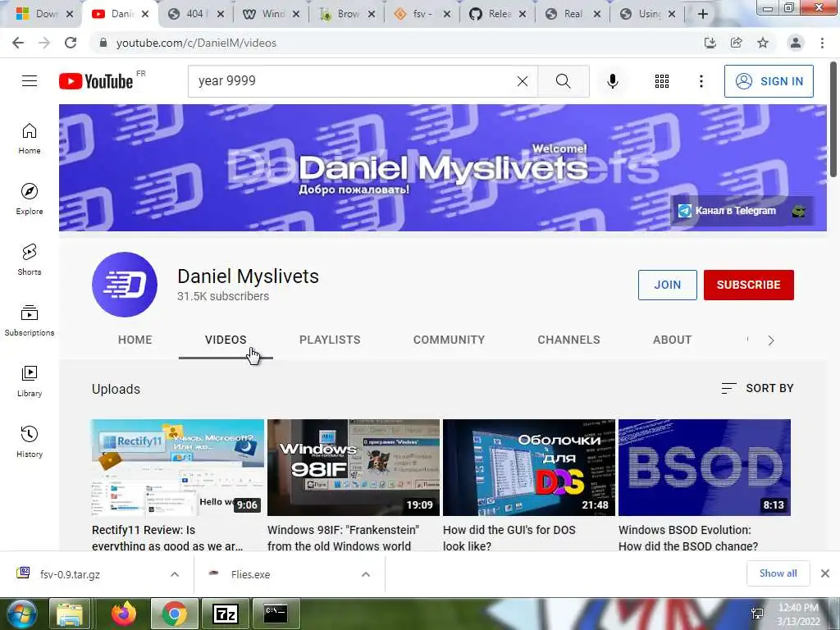Click the JOIN button

pos(668,285)
